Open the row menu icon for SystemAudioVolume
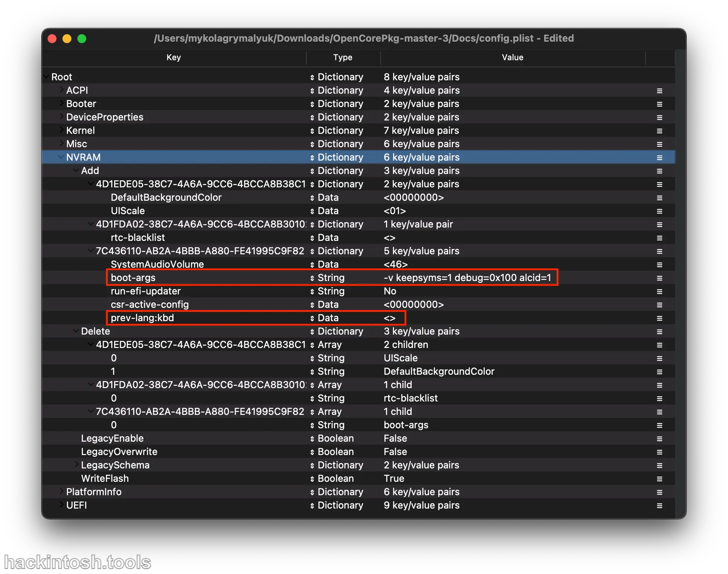 coord(659,265)
